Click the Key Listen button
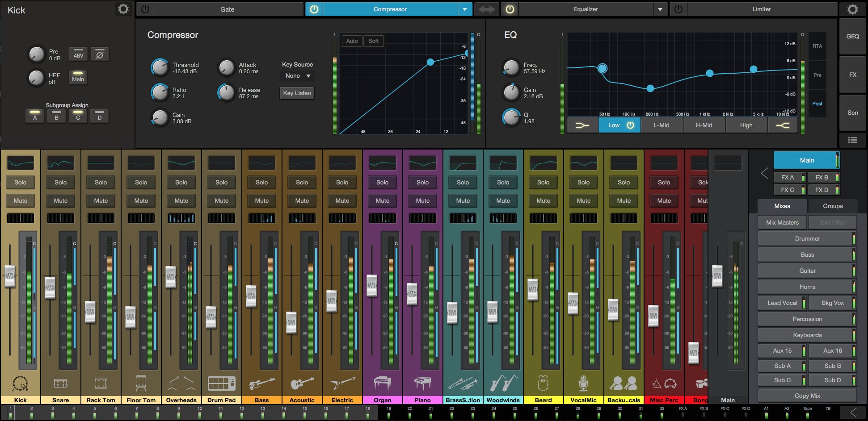This screenshot has height=421, width=868. (297, 93)
